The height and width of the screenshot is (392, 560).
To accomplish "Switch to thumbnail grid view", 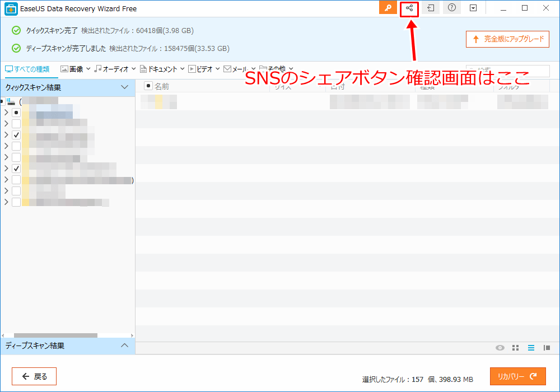I will (x=516, y=348).
